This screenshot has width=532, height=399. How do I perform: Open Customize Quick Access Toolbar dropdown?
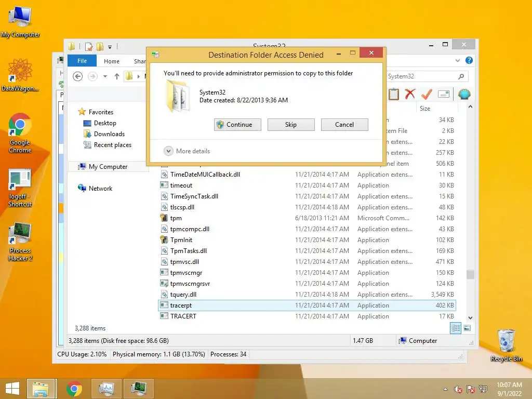click(x=110, y=47)
